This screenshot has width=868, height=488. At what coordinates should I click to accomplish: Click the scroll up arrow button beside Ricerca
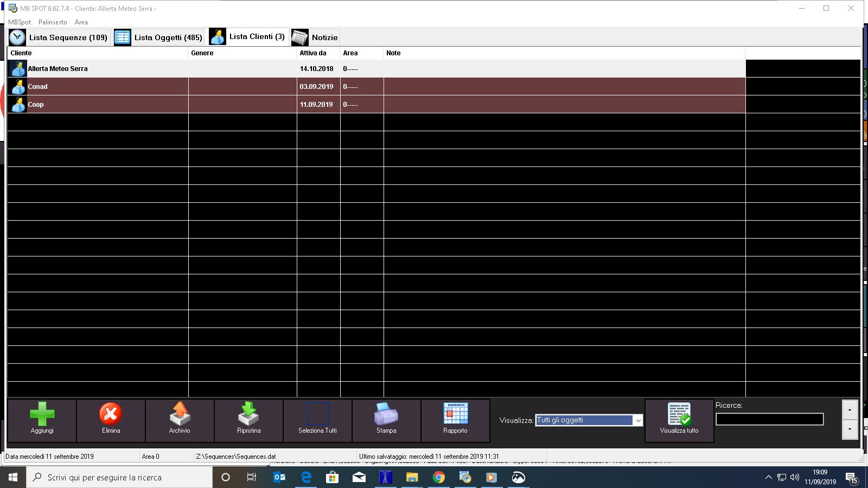coord(850,409)
